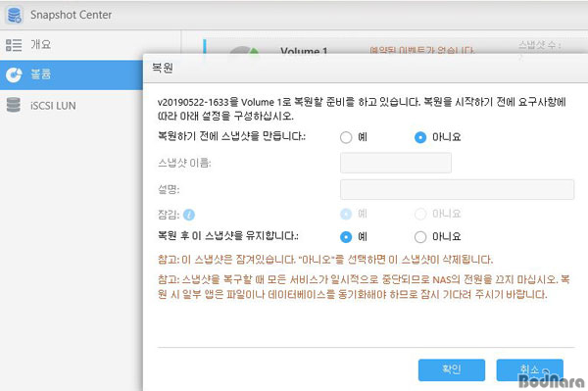This screenshot has width=588, height=391.
Task: Open the 개요 overview menu item
Action: (72, 45)
